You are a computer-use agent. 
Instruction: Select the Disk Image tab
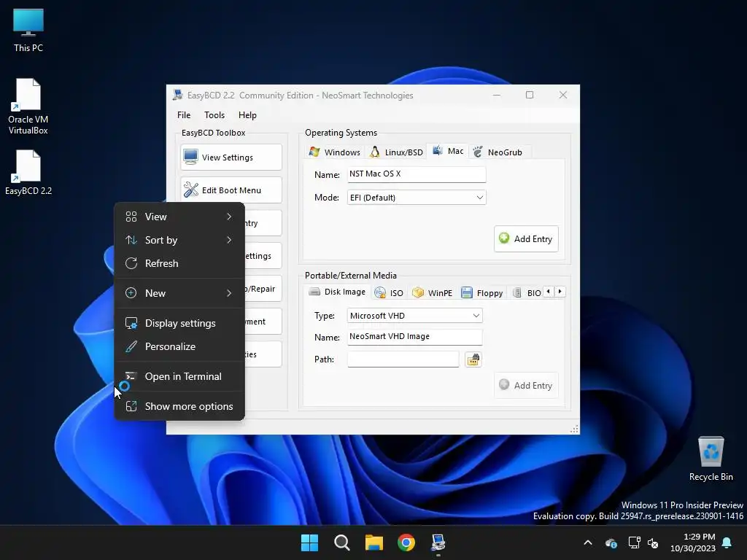click(x=337, y=292)
